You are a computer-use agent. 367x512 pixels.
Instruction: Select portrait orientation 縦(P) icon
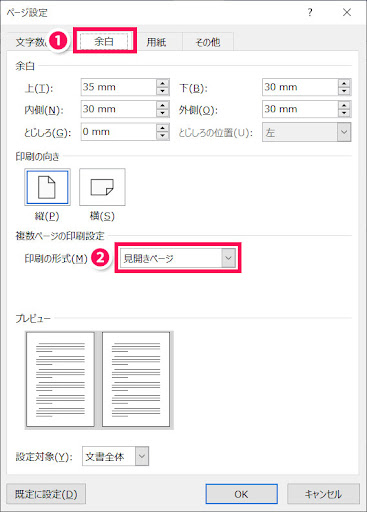tap(47, 187)
